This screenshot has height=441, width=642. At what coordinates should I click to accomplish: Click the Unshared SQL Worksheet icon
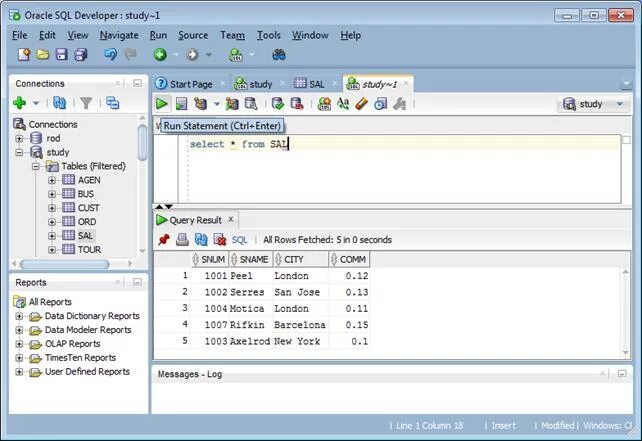324,104
